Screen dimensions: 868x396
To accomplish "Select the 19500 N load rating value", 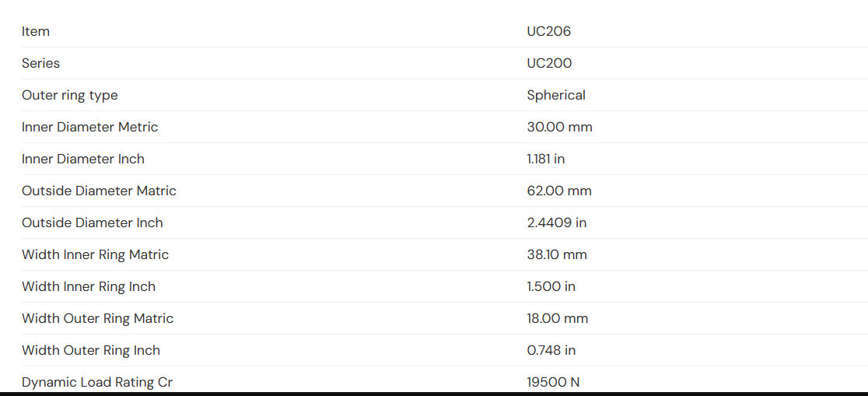I will (553, 382).
